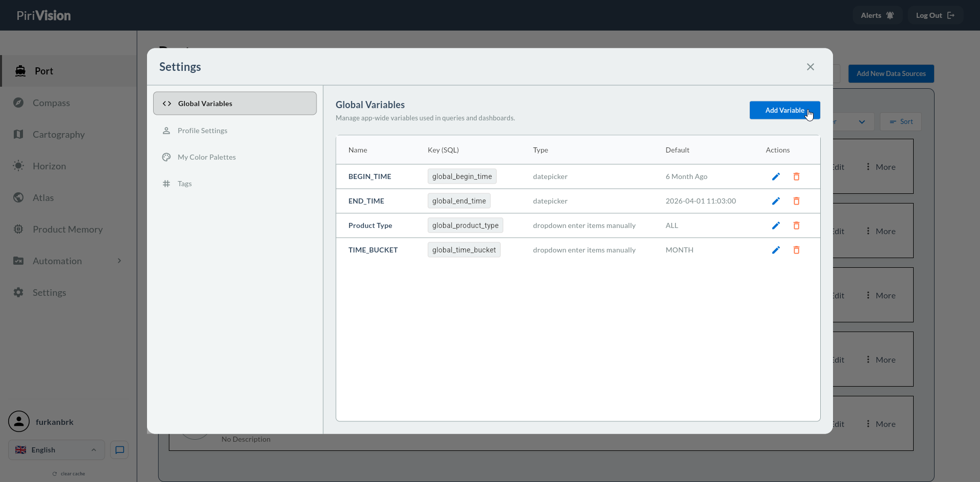Click the Log Out button
The image size is (980, 482).
coord(935,15)
